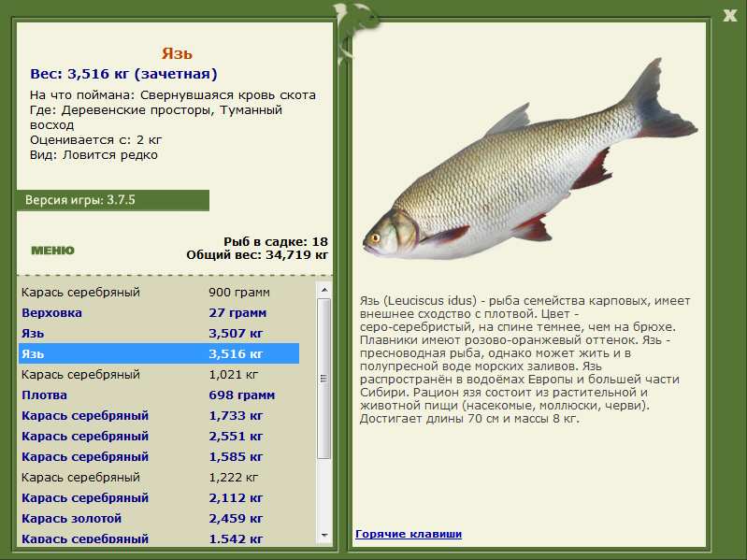Click the fish title Язь heading
This screenshot has width=747, height=560.
(x=177, y=53)
